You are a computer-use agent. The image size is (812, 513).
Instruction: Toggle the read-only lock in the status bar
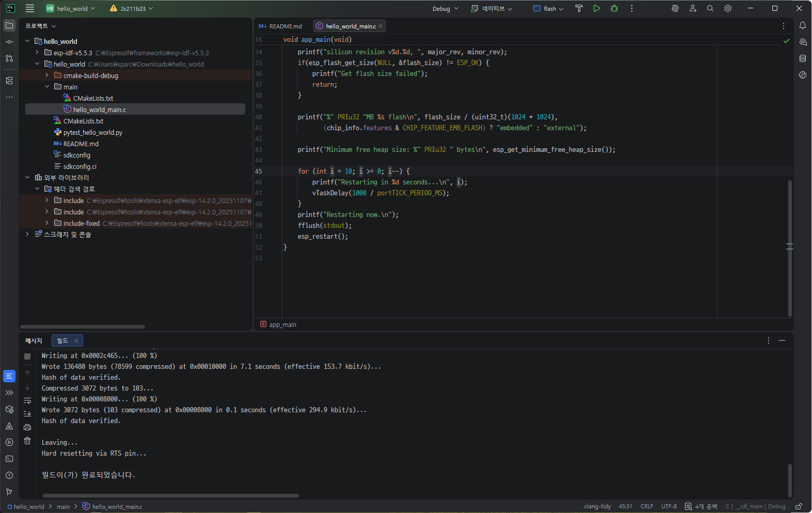click(x=799, y=506)
